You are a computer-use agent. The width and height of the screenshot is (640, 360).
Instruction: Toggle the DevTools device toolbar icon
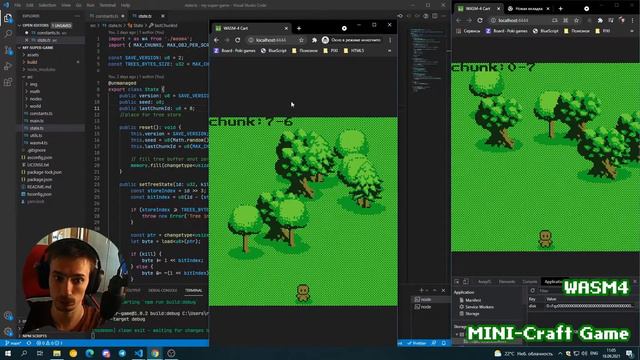(x=466, y=282)
